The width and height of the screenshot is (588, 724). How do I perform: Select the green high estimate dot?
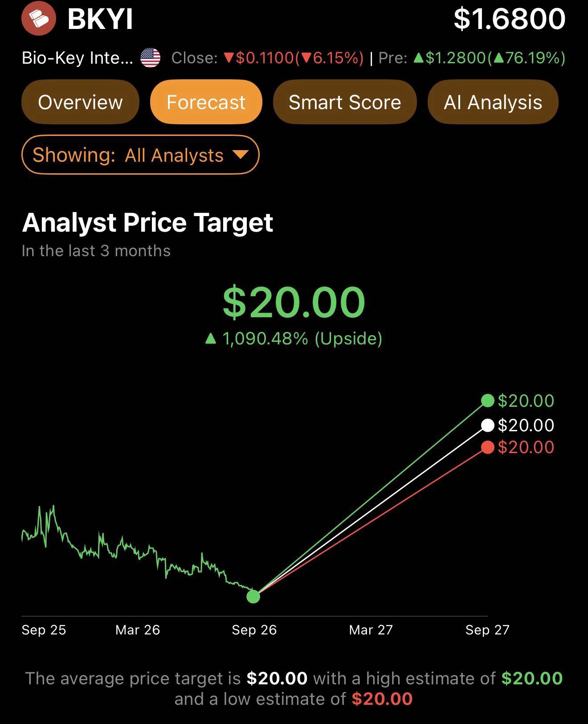[x=488, y=401]
